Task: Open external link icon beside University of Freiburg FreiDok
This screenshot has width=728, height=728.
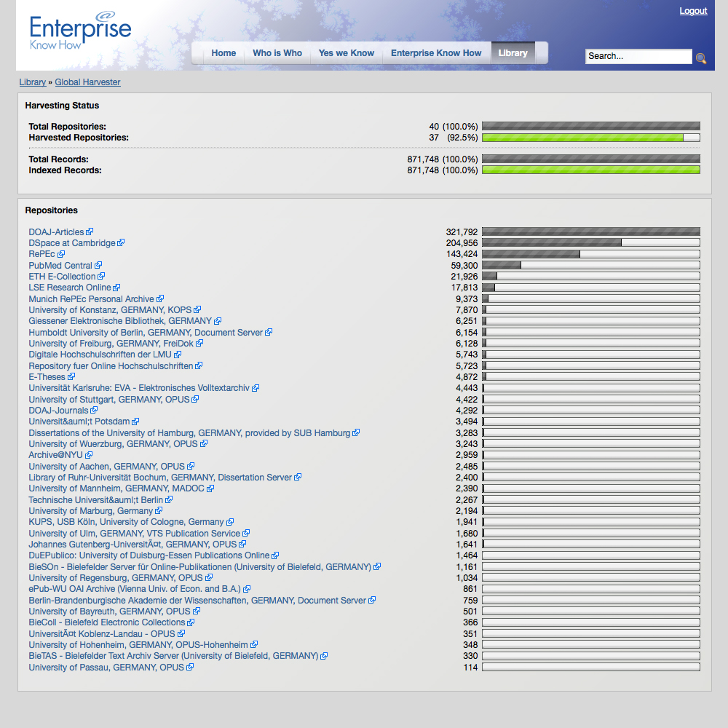Action: pyautogui.click(x=199, y=344)
